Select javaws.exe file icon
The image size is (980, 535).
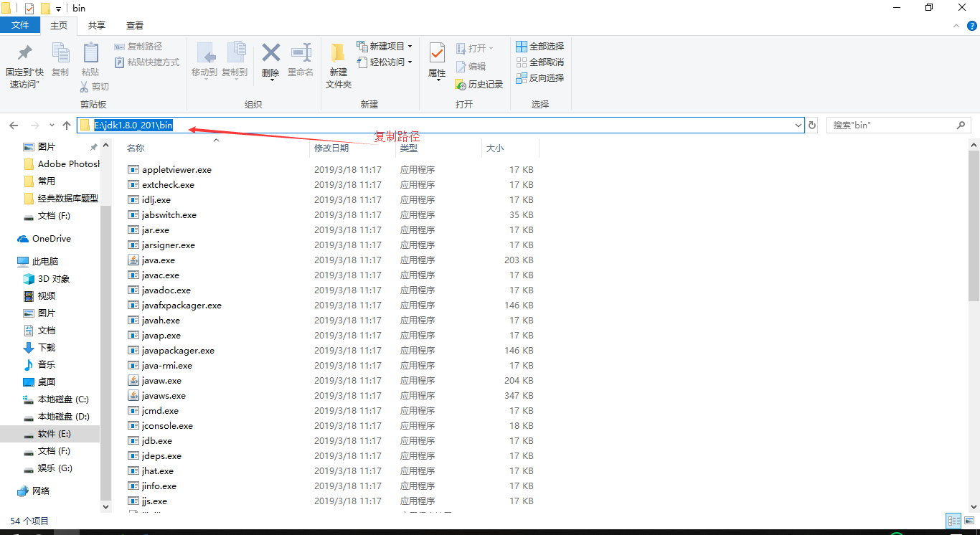[133, 396]
